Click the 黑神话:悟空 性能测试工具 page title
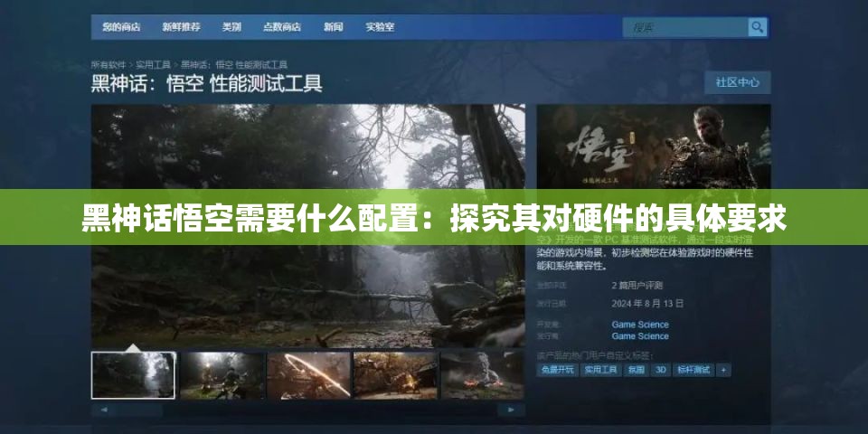The height and width of the screenshot is (434, 868). tap(206, 84)
